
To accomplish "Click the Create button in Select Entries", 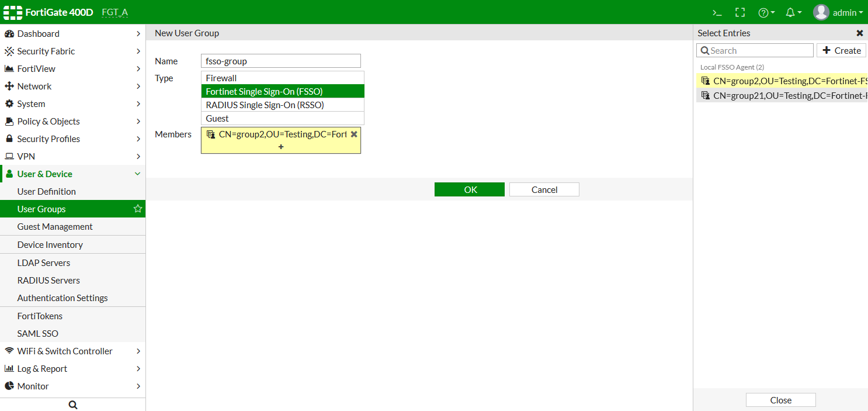I will tap(842, 50).
